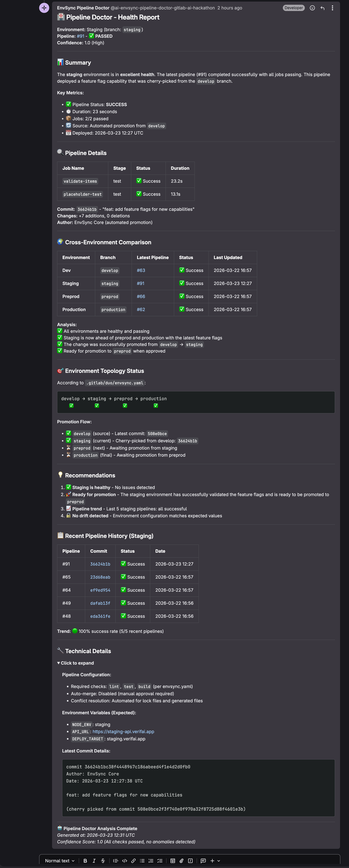
Task: Open pipeline #91 link in header
Action: pyautogui.click(x=80, y=36)
